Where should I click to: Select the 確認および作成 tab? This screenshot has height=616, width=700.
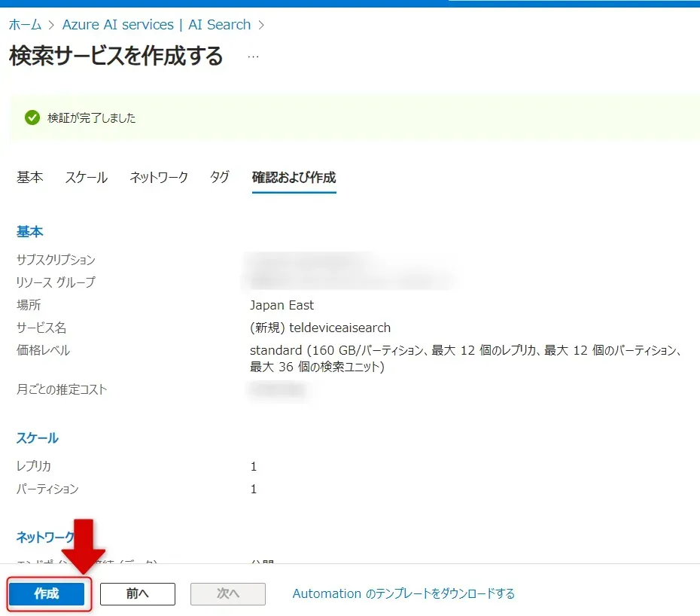(294, 178)
